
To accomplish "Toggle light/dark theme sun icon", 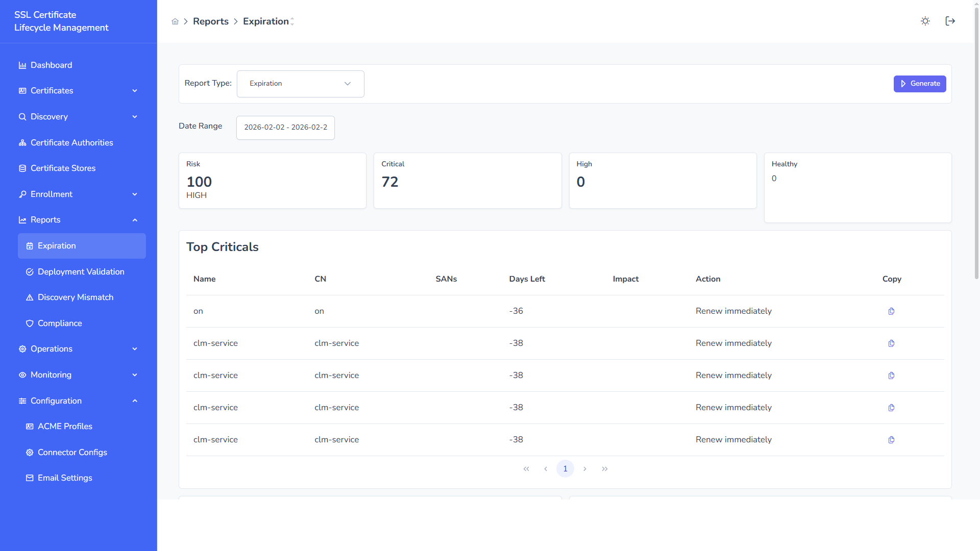I will click(x=925, y=21).
